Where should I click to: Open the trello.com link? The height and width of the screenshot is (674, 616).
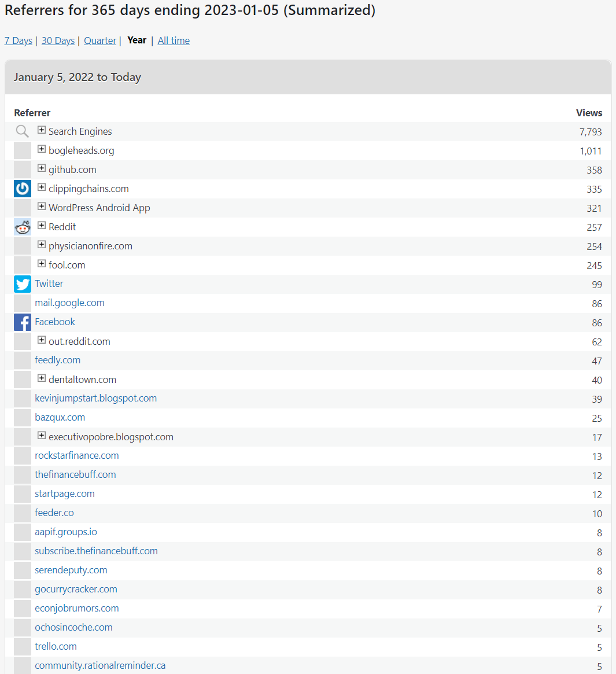(x=56, y=646)
